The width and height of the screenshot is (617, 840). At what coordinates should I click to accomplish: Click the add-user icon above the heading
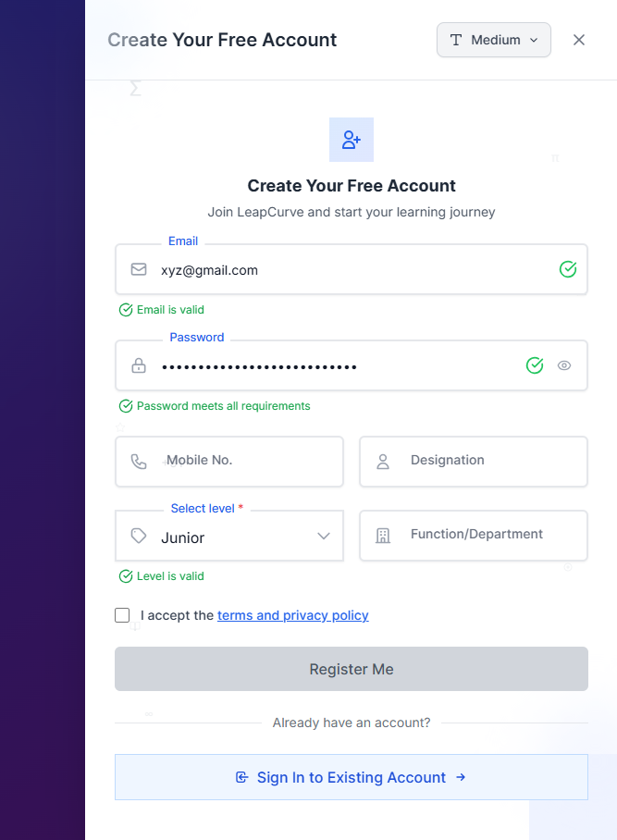click(352, 140)
